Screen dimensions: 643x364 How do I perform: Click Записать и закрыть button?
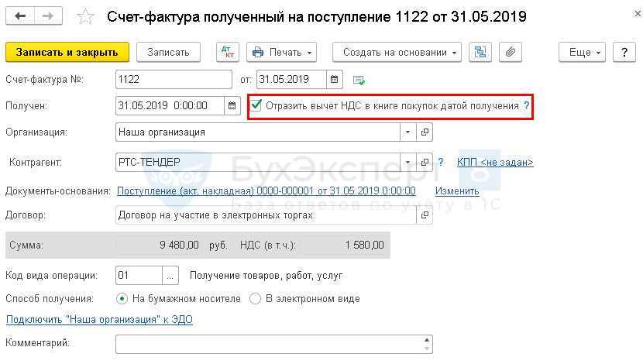pos(67,52)
